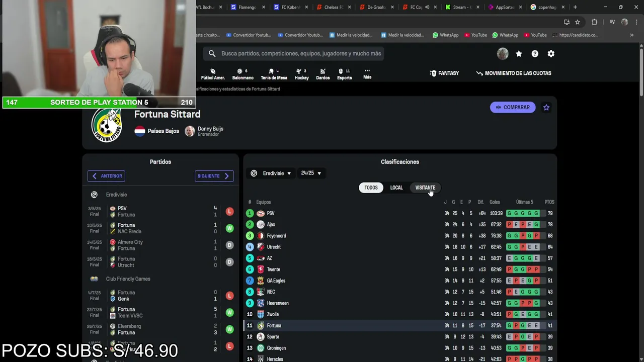Image resolution: width=644 pixels, height=362 pixels.
Task: Open GA Eagles in the standings
Action: click(400, 281)
